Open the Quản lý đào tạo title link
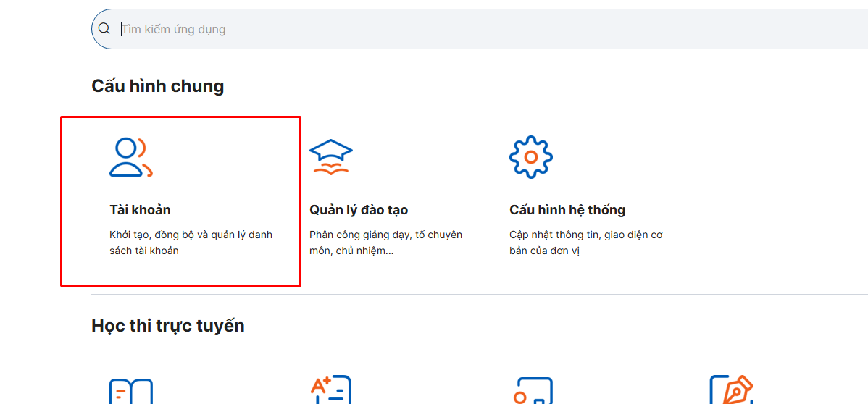Image resolution: width=868 pixels, height=404 pixels. [x=359, y=210]
